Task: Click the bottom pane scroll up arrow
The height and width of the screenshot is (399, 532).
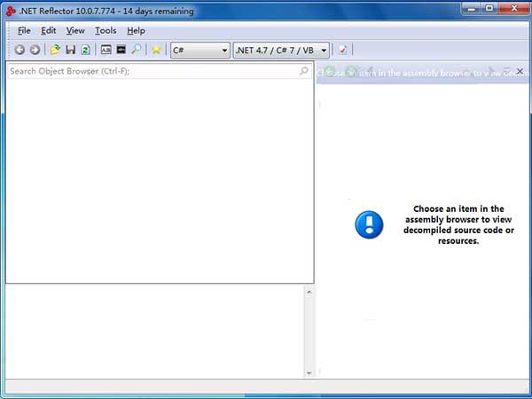Action: pos(309,292)
